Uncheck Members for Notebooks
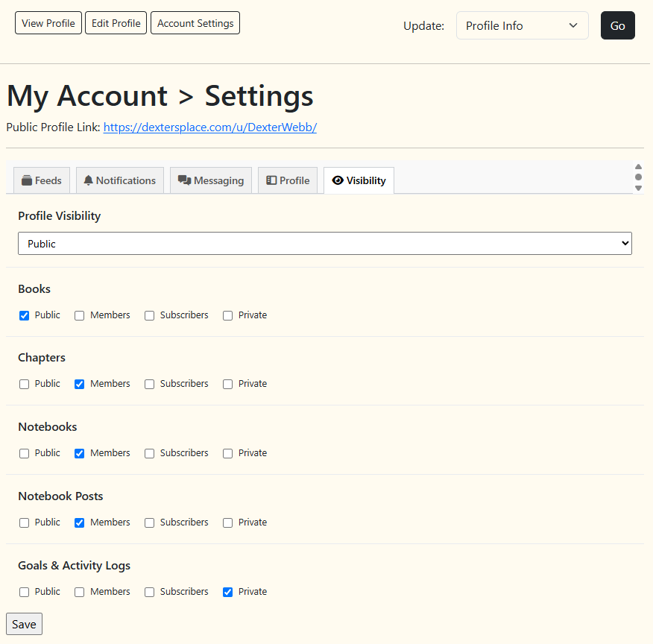The height and width of the screenshot is (644, 653). [80, 453]
